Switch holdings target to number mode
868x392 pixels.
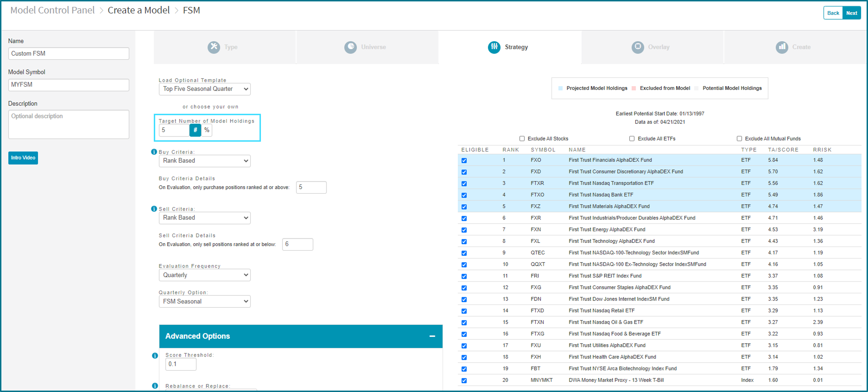point(195,130)
